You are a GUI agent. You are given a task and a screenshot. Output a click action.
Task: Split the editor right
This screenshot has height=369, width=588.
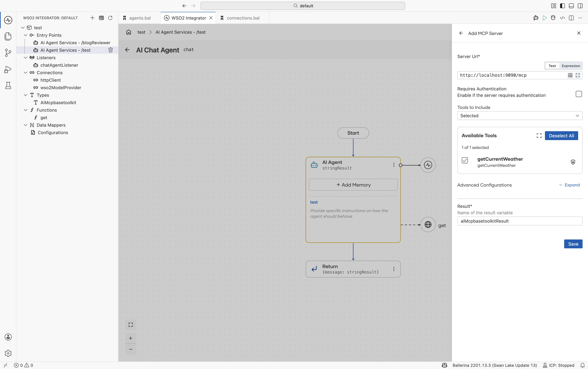(571, 18)
